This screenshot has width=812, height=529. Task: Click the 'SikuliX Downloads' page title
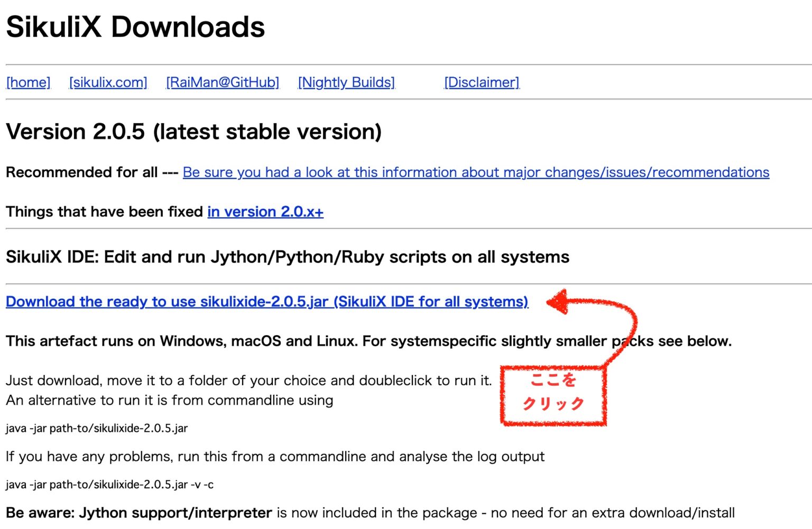tap(135, 27)
